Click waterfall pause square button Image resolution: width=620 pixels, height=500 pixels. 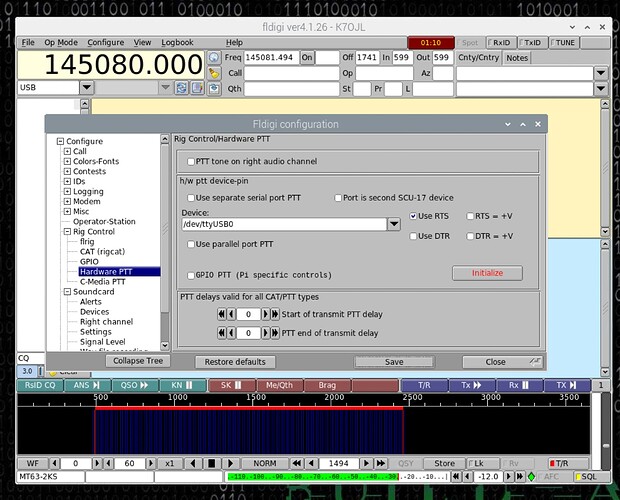(x=212, y=463)
